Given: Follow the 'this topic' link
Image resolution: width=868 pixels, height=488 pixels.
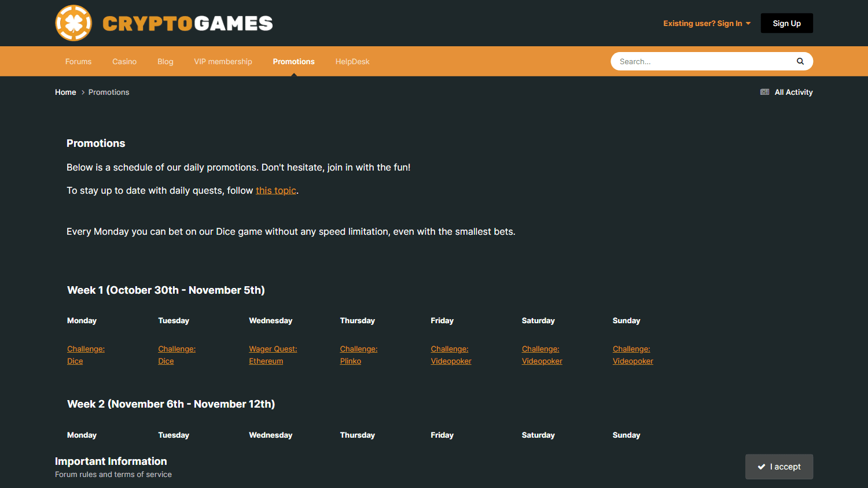Looking at the screenshot, I should 276,190.
